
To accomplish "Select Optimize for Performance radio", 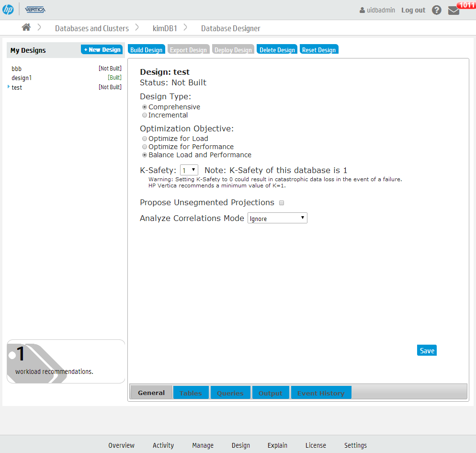I will [x=145, y=147].
